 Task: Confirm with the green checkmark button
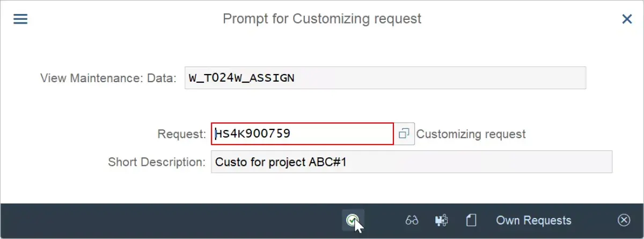pyautogui.click(x=353, y=220)
